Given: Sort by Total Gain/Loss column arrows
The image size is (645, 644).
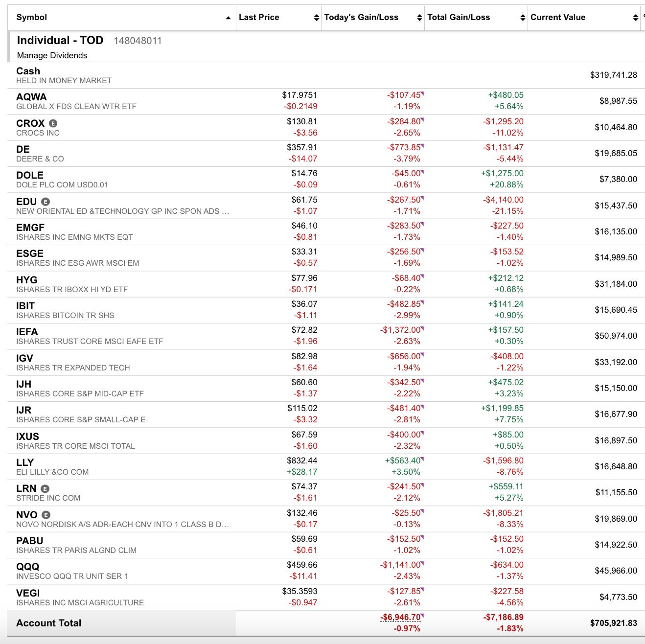Looking at the screenshot, I should click(x=523, y=18).
